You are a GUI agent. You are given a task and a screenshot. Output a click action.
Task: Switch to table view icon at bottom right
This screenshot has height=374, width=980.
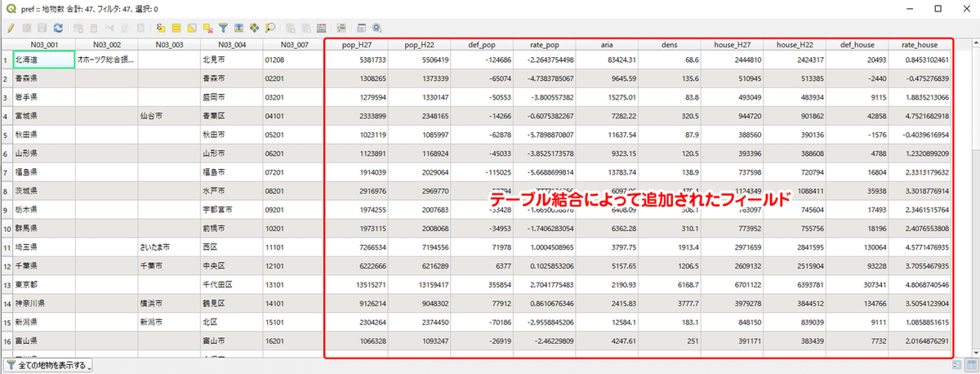coord(970,364)
